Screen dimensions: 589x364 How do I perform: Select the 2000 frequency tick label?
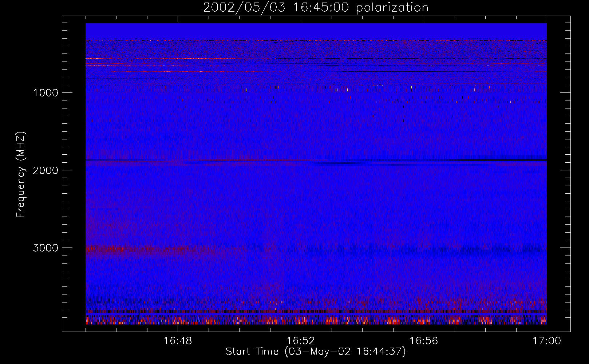pos(46,170)
